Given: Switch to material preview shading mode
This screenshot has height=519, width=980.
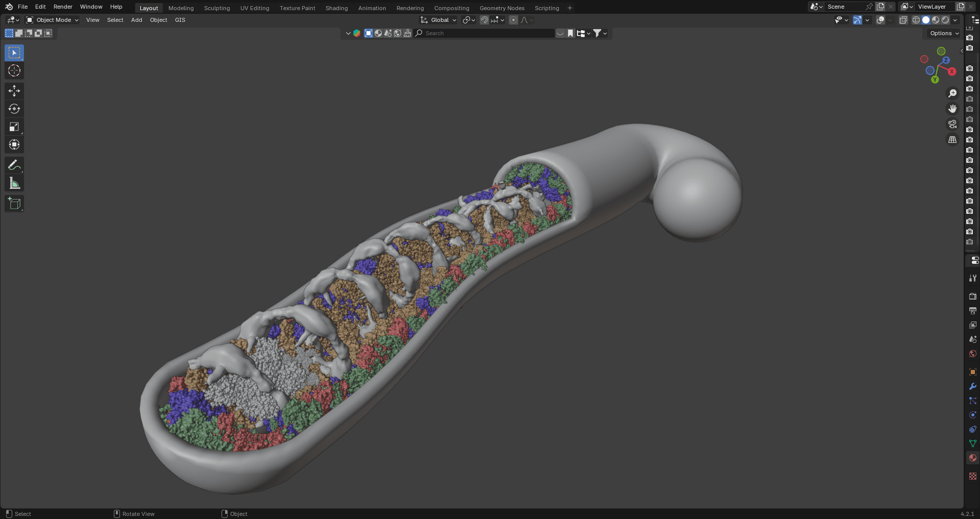Looking at the screenshot, I should point(936,20).
